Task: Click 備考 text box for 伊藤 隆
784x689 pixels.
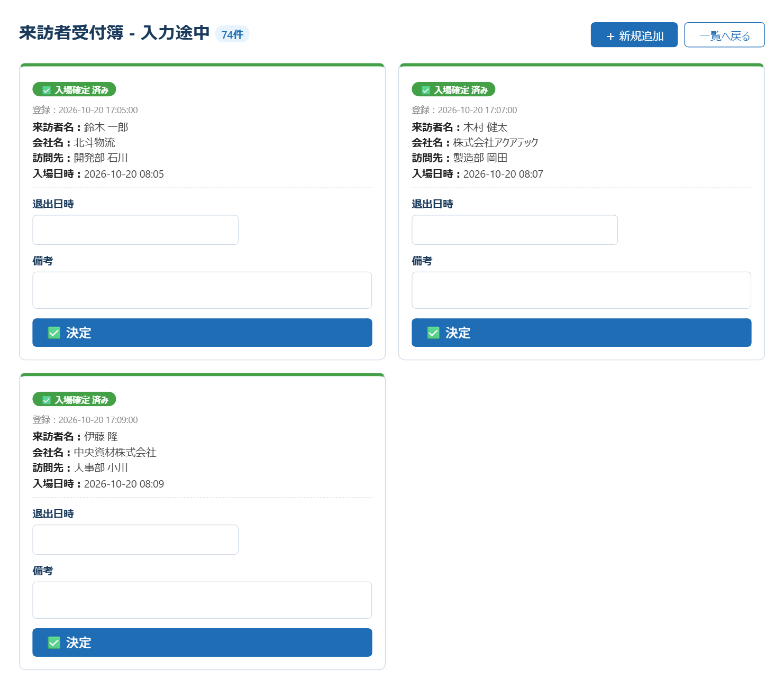Action: click(202, 600)
